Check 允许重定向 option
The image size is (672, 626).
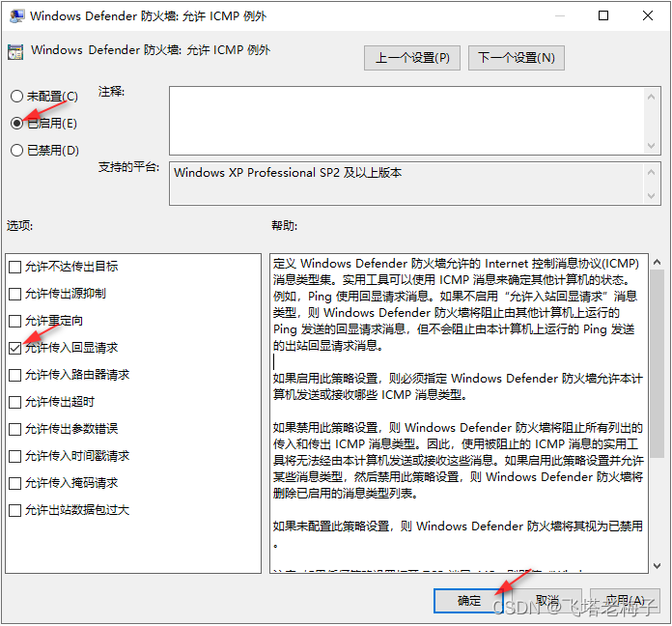(x=15, y=321)
